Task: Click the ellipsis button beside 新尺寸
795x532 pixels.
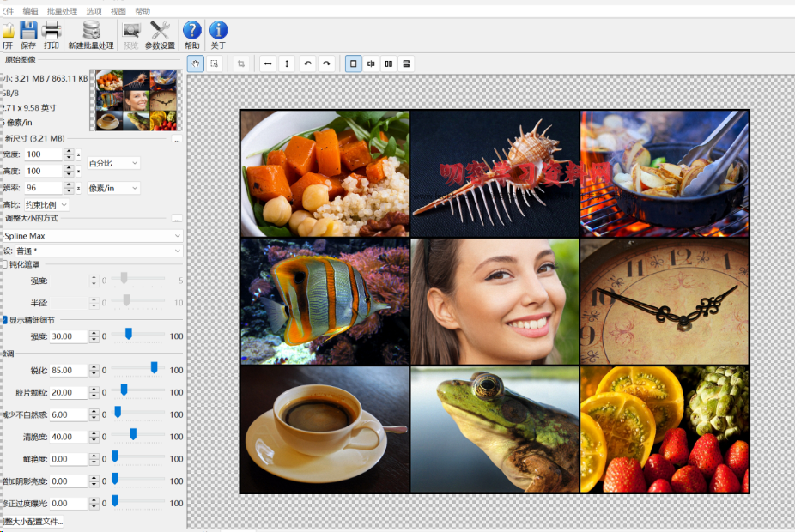Action: 176,138
